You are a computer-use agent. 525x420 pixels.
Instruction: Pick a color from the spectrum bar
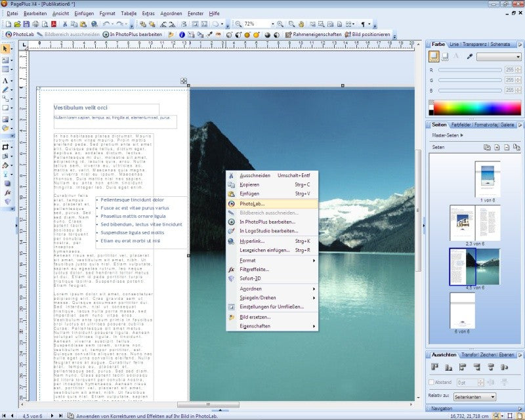(x=478, y=108)
